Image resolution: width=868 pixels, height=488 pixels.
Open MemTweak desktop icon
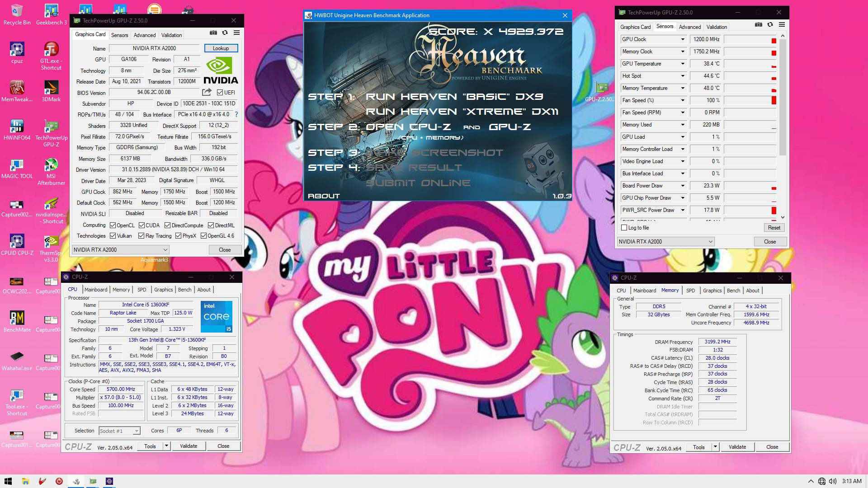(x=17, y=91)
